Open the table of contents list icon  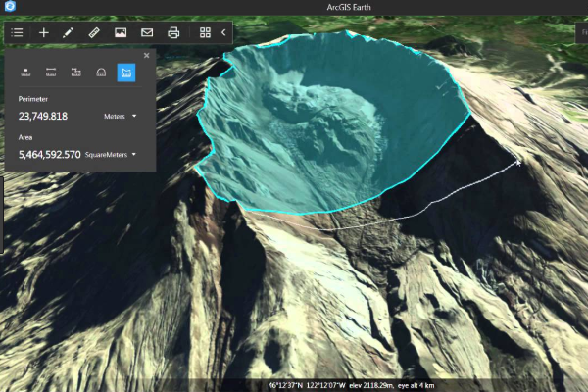pyautogui.click(x=17, y=32)
